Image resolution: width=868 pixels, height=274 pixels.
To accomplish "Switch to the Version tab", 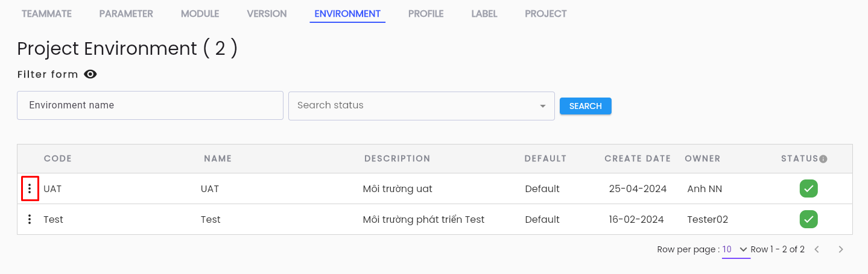I will coord(267,13).
